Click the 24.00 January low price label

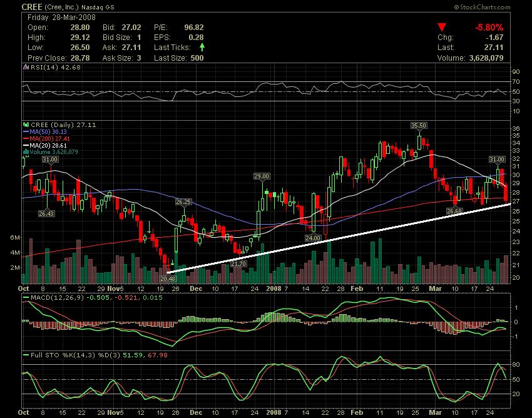click(x=312, y=238)
